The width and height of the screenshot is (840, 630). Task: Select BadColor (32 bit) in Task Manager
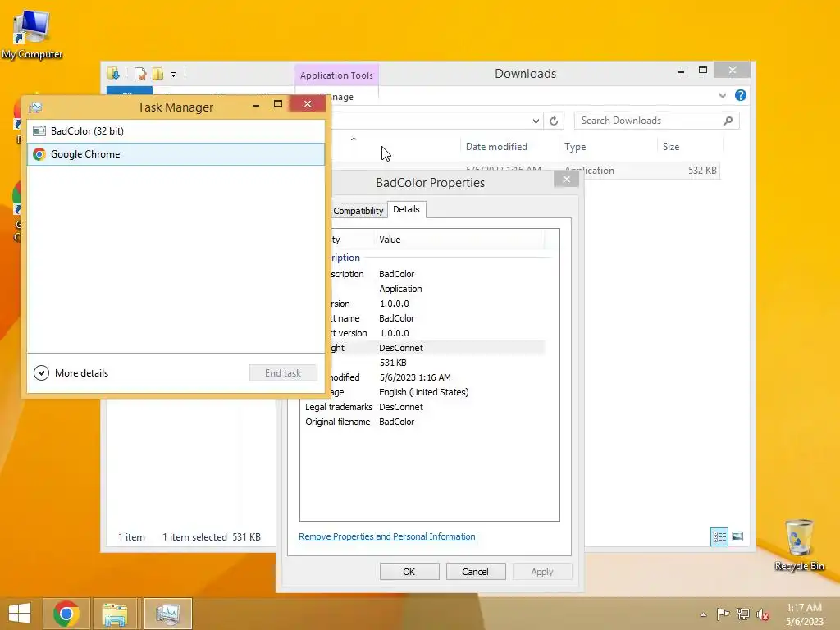coord(176,131)
